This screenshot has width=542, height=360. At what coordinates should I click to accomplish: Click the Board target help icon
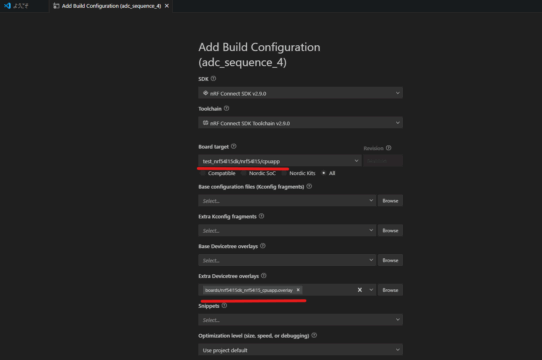point(234,146)
